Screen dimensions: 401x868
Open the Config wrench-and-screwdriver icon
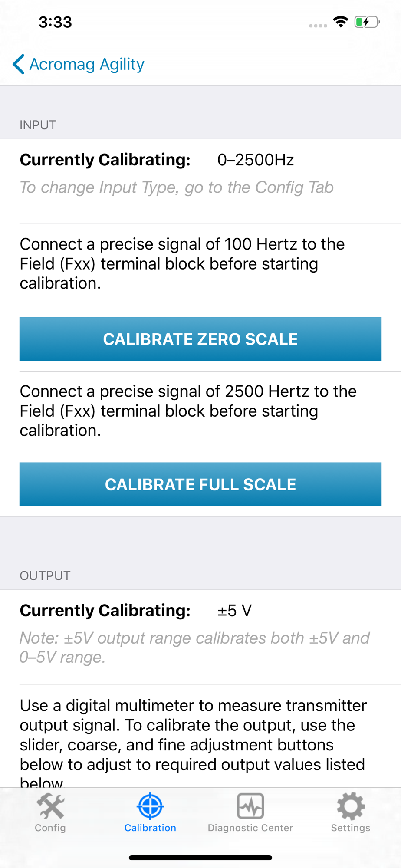50,806
